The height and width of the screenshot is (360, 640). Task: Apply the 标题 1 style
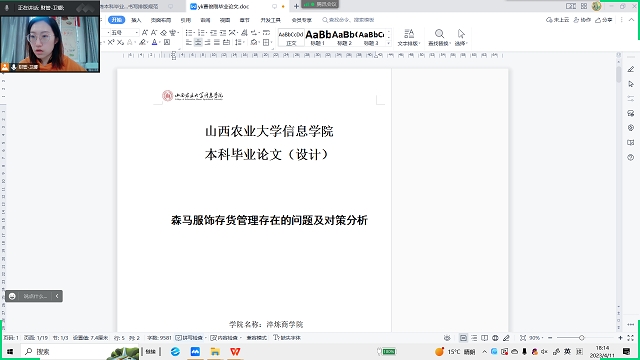point(318,38)
